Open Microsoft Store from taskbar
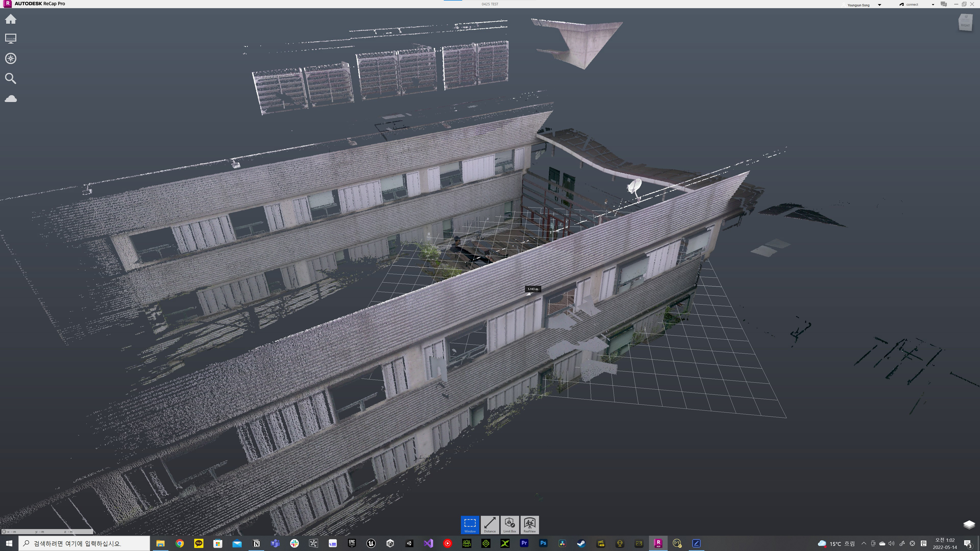Screen dimensions: 980x551 (x=218, y=543)
